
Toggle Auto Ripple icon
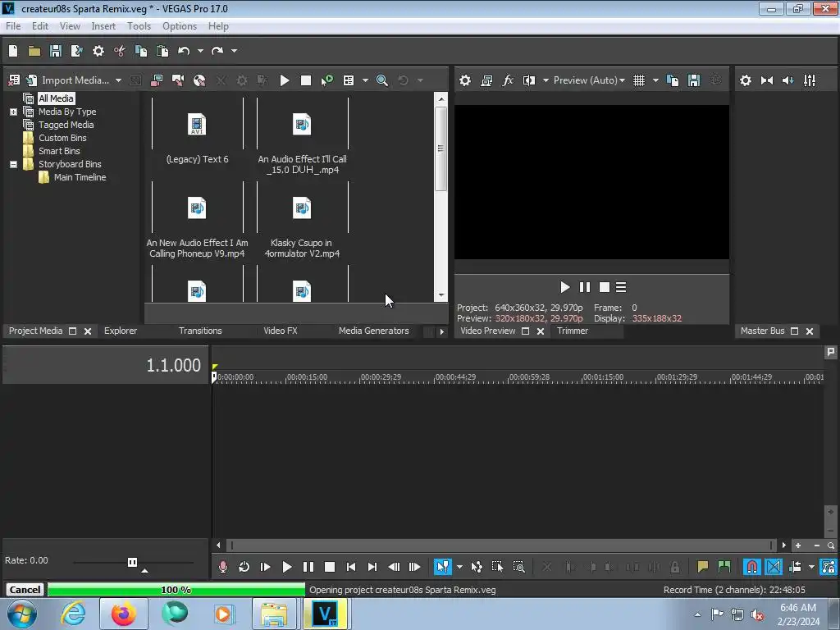795,567
